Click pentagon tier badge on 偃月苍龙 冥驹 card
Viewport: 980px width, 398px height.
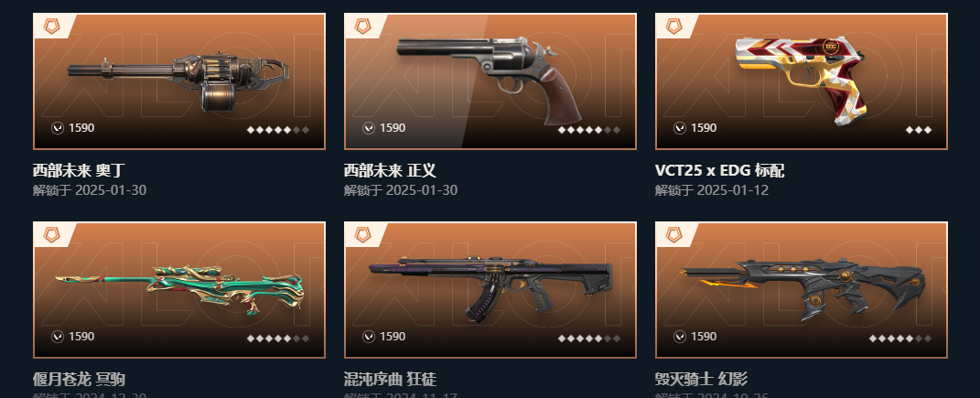click(x=52, y=235)
